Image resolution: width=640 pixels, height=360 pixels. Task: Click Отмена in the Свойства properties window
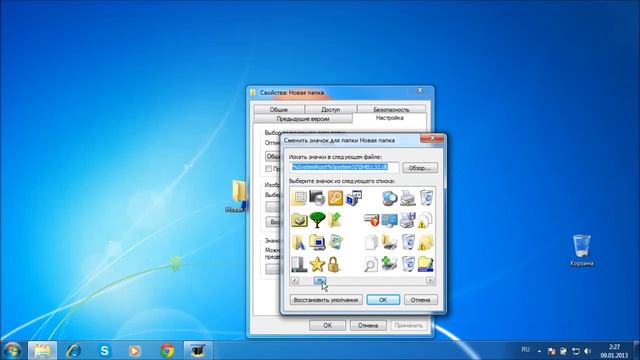point(368,326)
